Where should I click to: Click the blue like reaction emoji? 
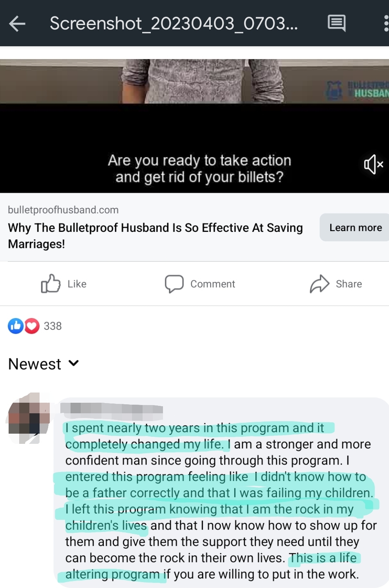16,326
